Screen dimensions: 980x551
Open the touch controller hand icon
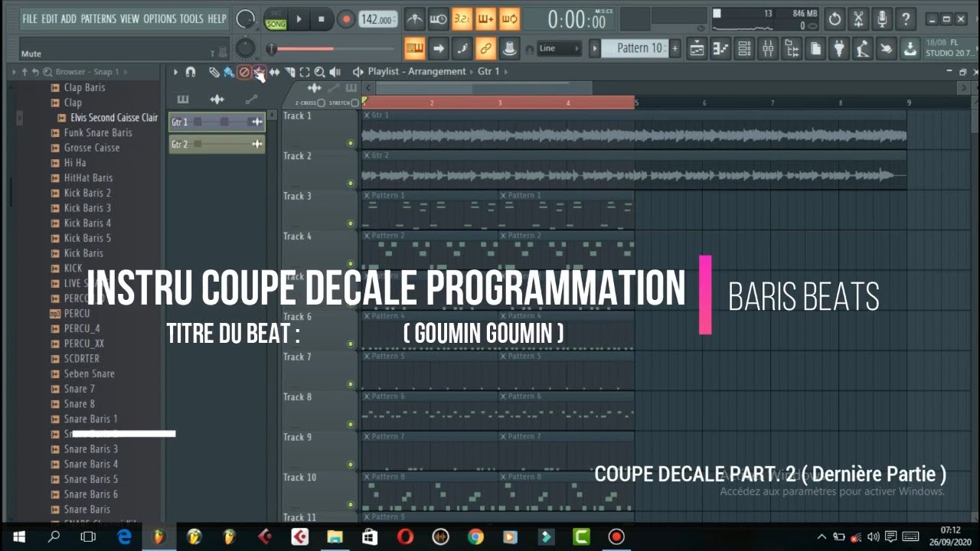(x=886, y=49)
